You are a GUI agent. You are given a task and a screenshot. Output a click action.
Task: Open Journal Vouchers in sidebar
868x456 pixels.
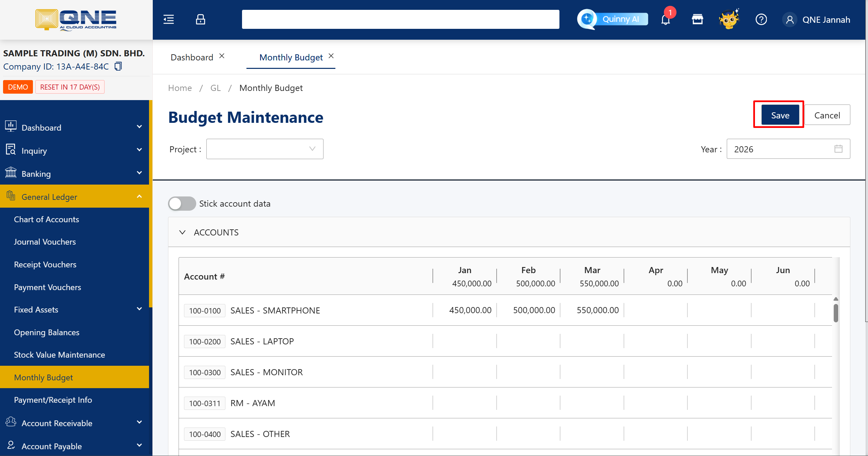click(x=45, y=242)
